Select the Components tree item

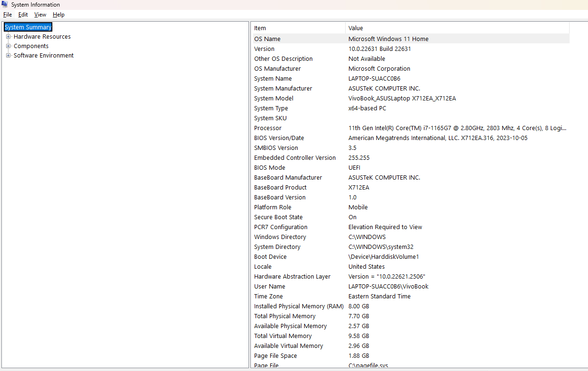click(31, 46)
